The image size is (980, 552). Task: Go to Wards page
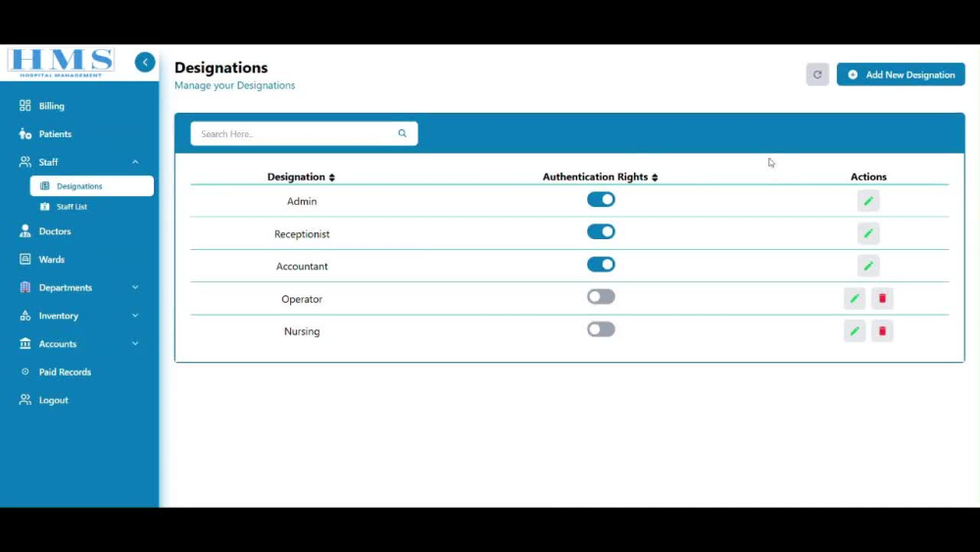51,260
